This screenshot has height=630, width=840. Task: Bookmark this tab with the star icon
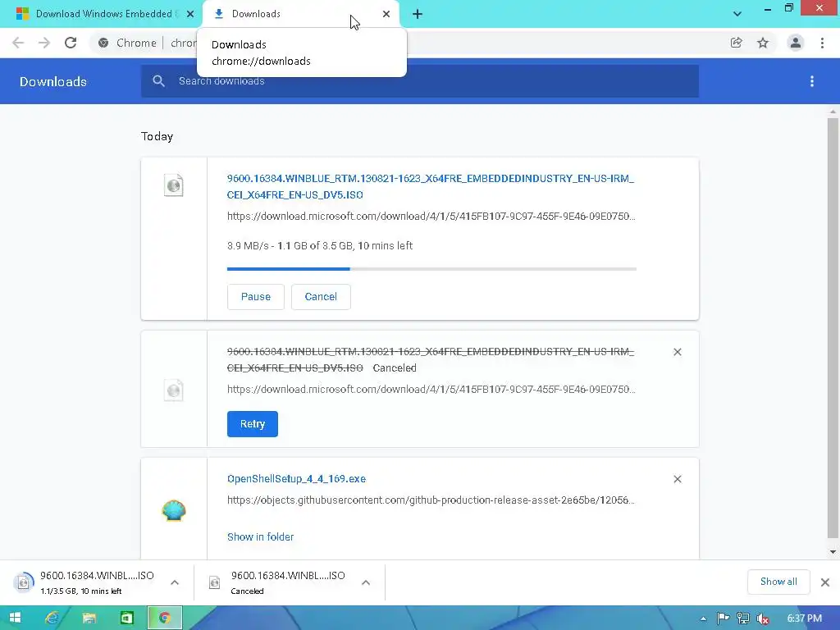point(763,43)
